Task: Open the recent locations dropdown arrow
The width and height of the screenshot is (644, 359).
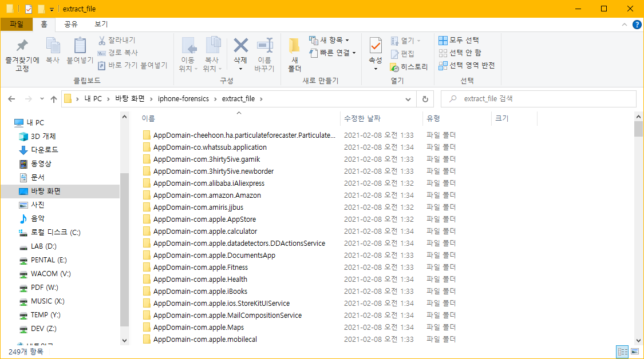Action: 42,99
